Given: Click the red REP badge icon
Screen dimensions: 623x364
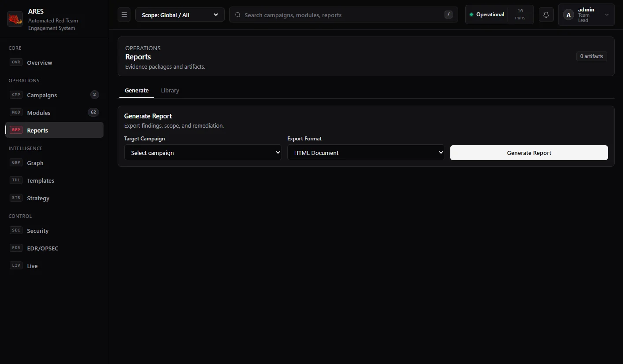Looking at the screenshot, I should pos(16,130).
